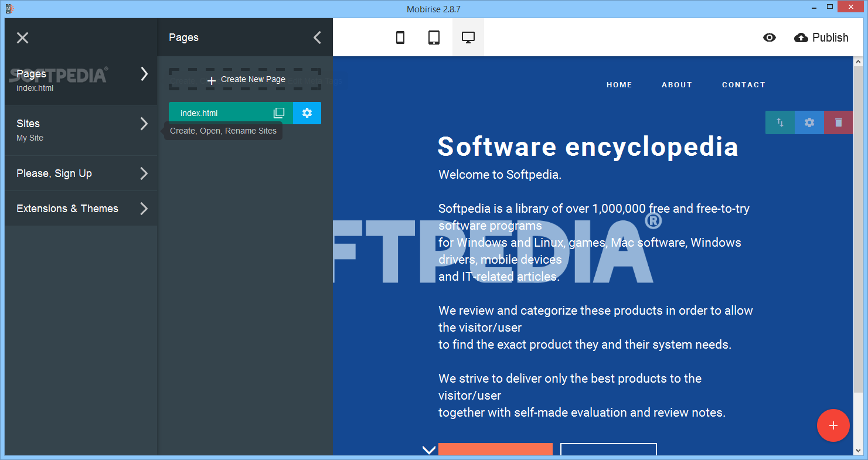The height and width of the screenshot is (460, 868).
Task: Click the 'Welcome to Softpedia.' text
Action: click(x=500, y=175)
